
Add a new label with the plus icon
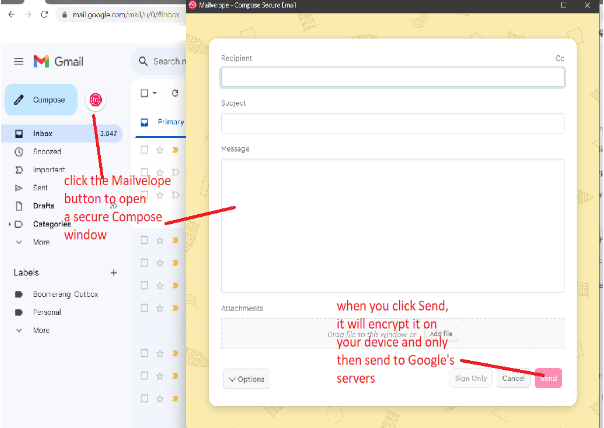point(113,272)
